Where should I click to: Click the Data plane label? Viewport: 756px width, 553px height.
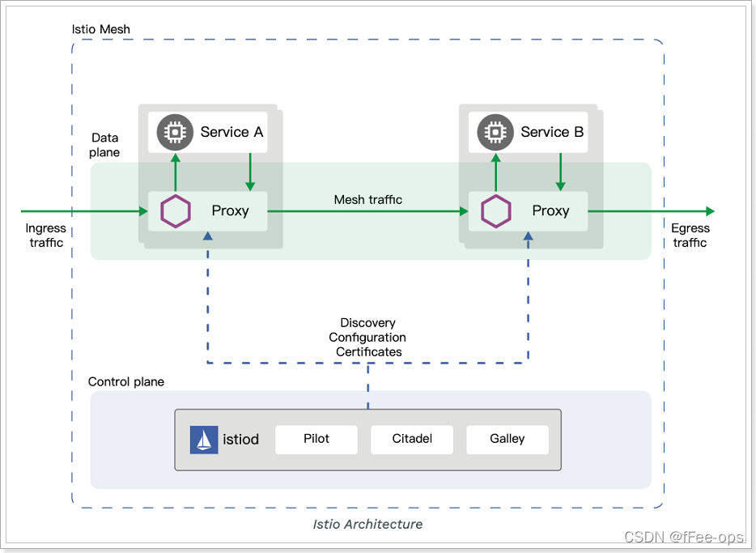tap(104, 145)
